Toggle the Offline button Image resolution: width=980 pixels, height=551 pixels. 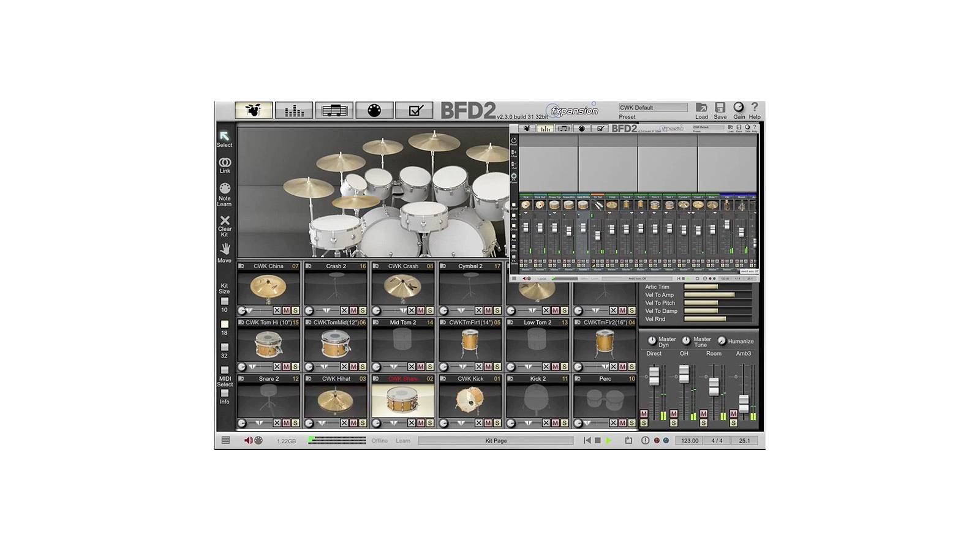(x=380, y=441)
